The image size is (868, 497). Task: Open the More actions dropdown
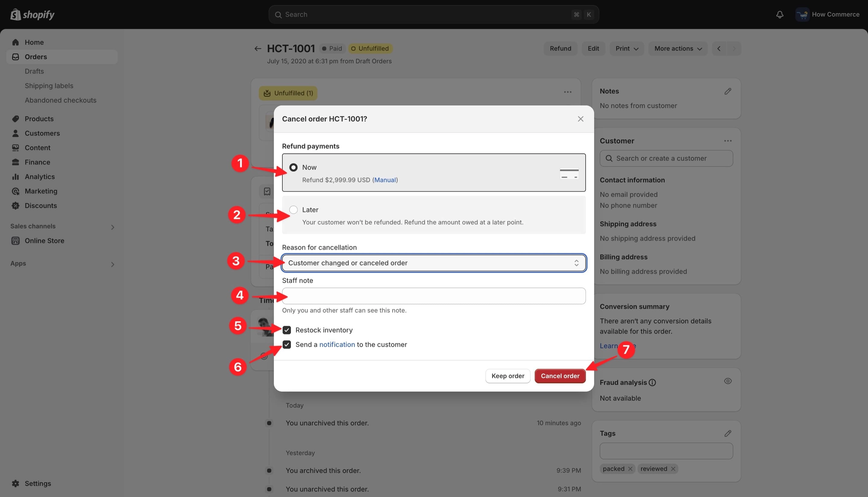click(678, 49)
